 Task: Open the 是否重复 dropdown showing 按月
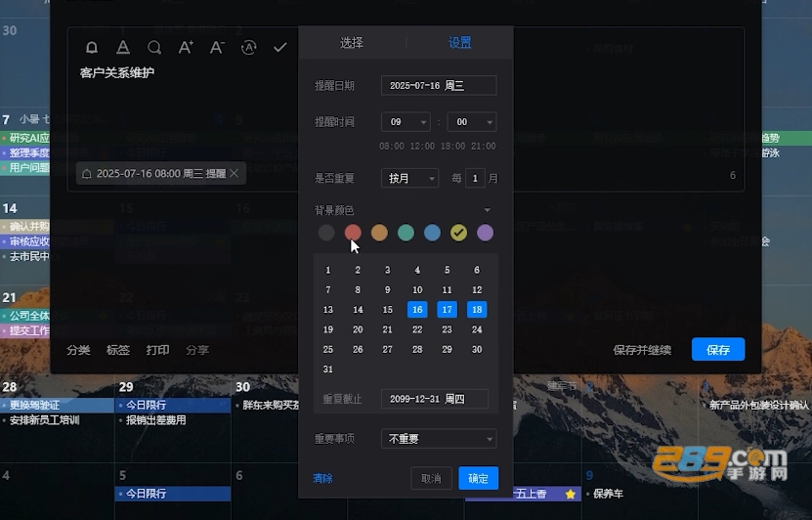coord(409,178)
